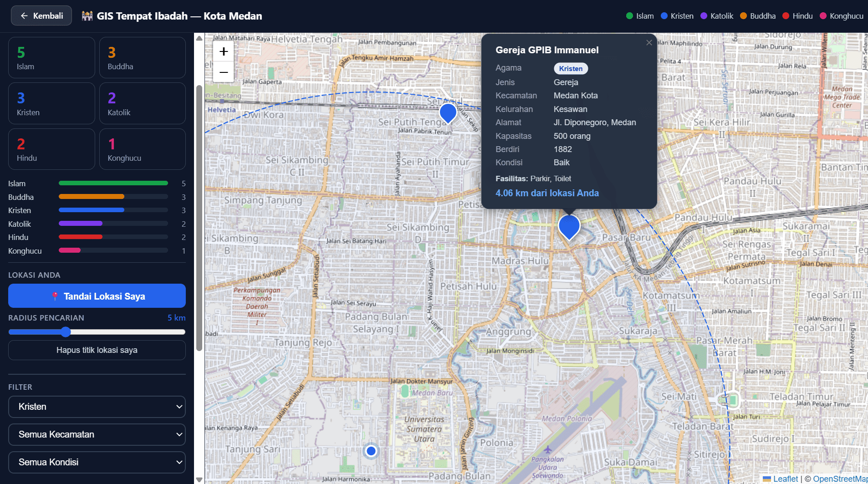Click the 1882 Berdiri value

562,149
